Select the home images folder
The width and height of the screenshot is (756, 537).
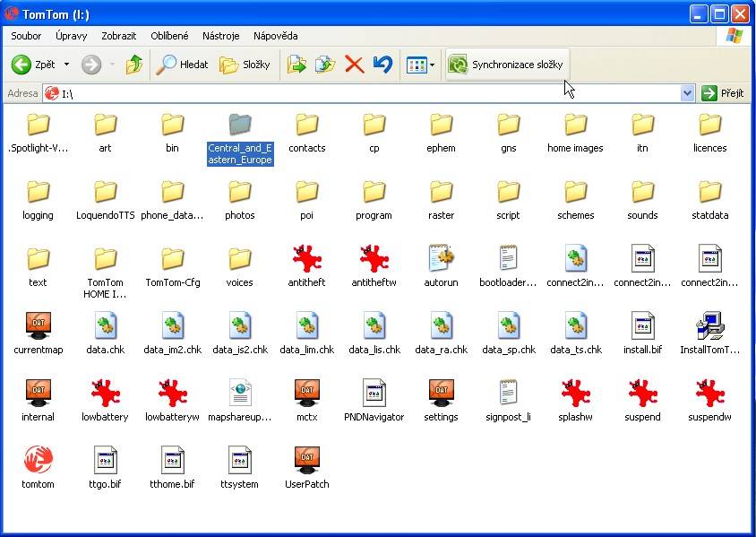(x=575, y=132)
